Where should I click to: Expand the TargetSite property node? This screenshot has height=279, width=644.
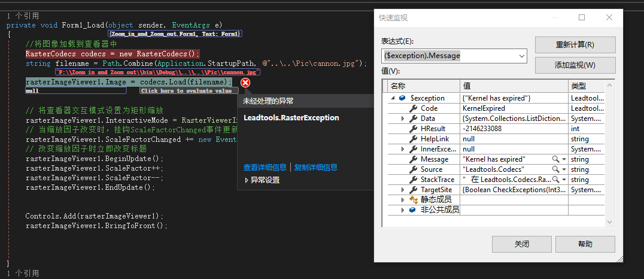(403, 190)
